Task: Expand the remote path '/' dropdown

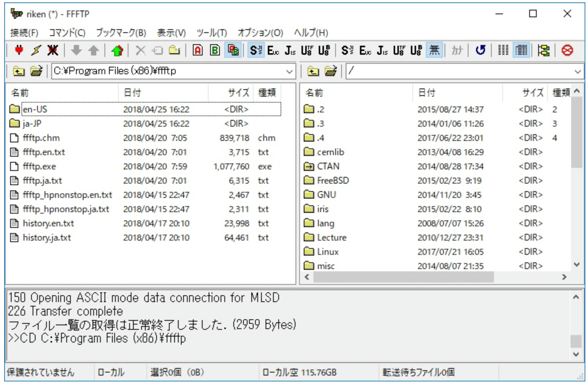Action: (x=578, y=71)
